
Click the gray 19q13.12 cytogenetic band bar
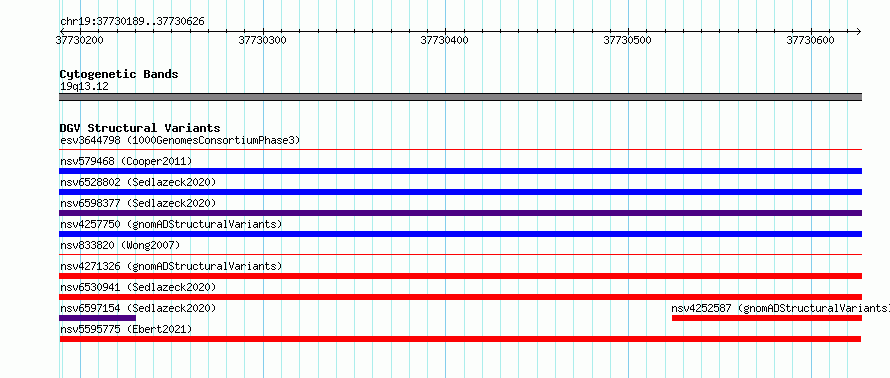point(460,97)
